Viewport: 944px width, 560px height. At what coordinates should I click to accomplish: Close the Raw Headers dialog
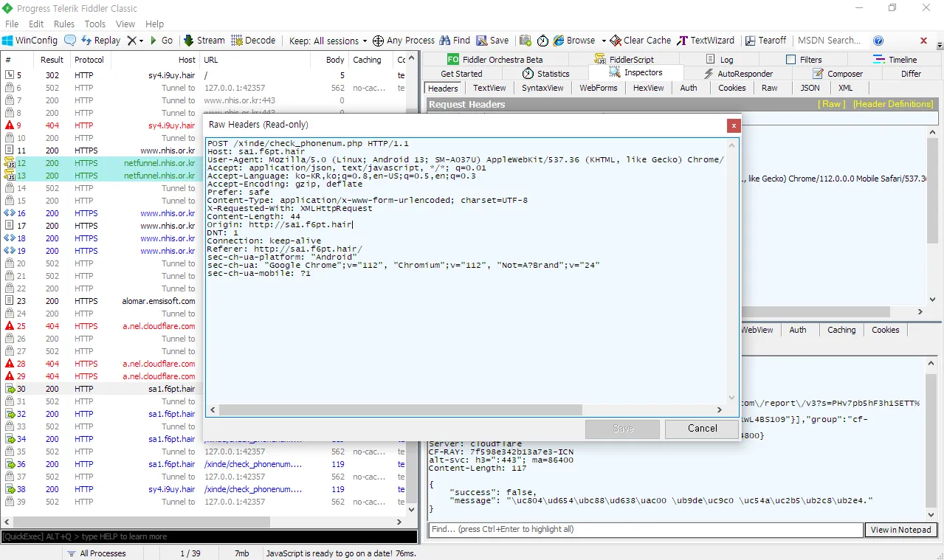coord(733,125)
